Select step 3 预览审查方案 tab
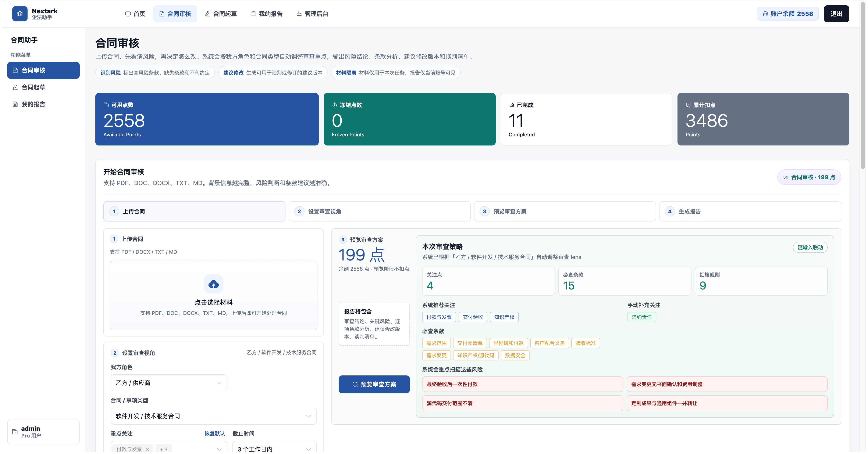 click(x=565, y=212)
